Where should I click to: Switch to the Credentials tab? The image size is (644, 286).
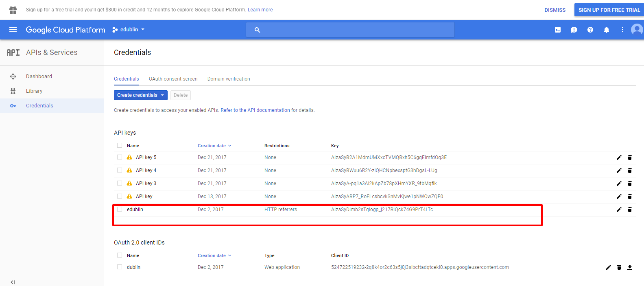pyautogui.click(x=127, y=79)
